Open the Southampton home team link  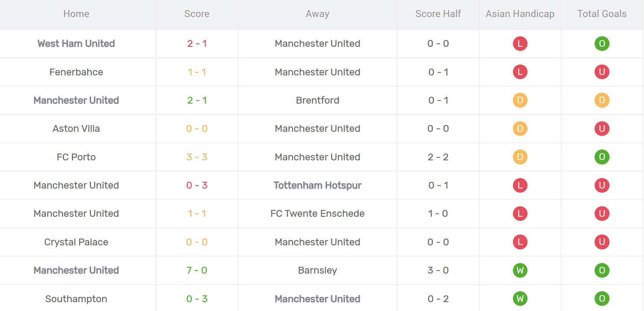76,299
